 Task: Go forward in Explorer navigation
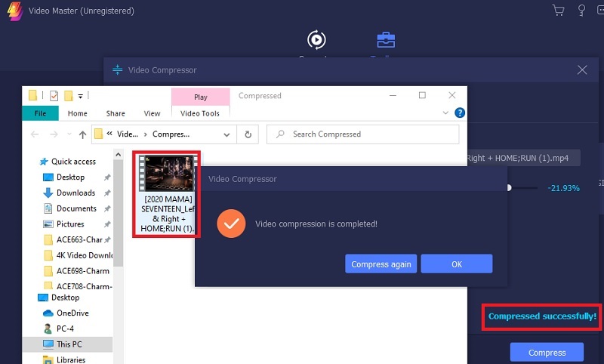[x=54, y=134]
